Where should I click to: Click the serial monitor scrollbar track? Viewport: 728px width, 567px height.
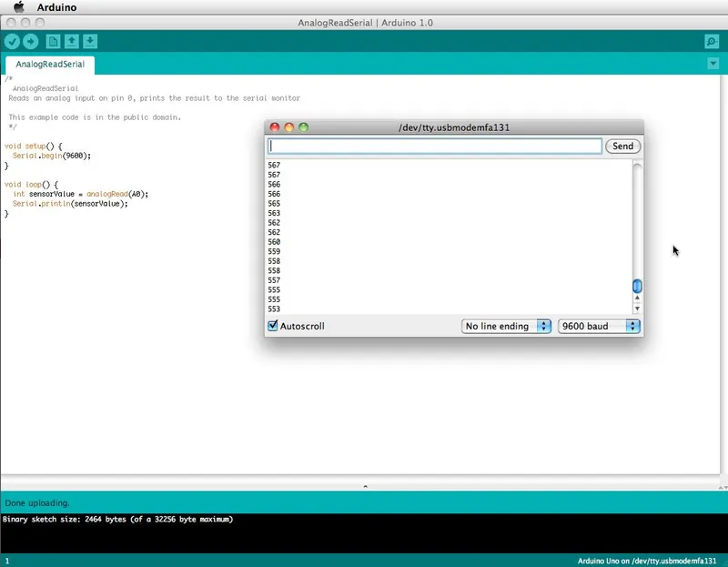click(x=637, y=218)
